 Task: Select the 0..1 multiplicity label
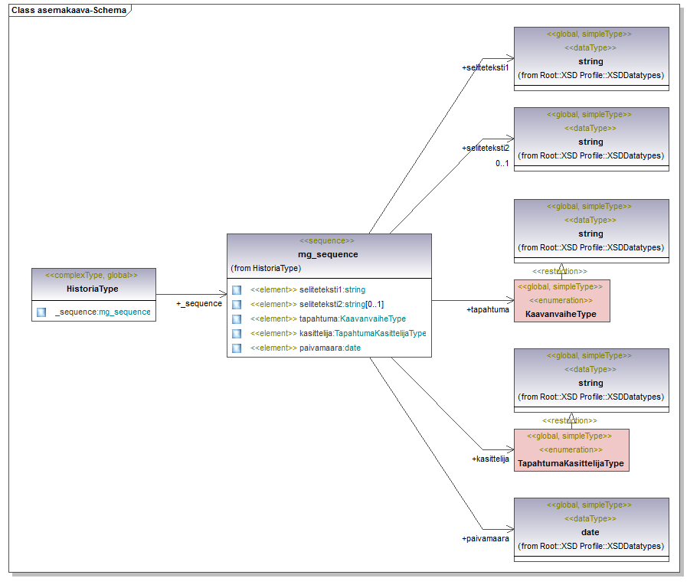[x=502, y=163]
